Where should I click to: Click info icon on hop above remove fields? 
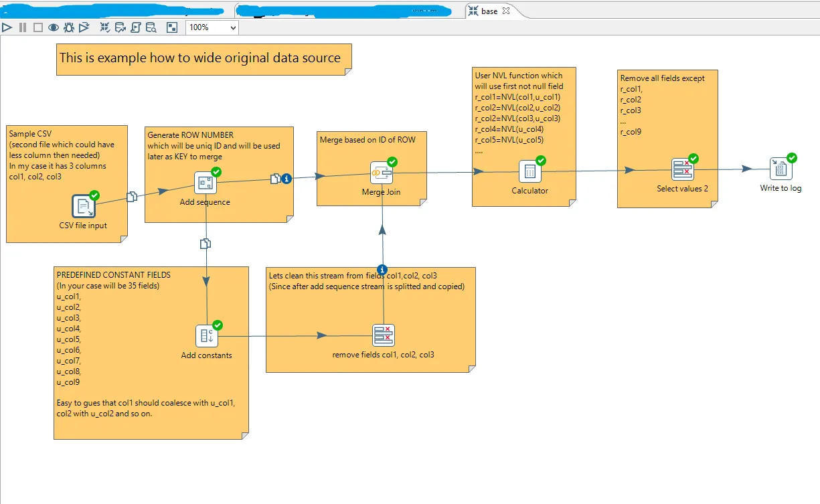[382, 270]
